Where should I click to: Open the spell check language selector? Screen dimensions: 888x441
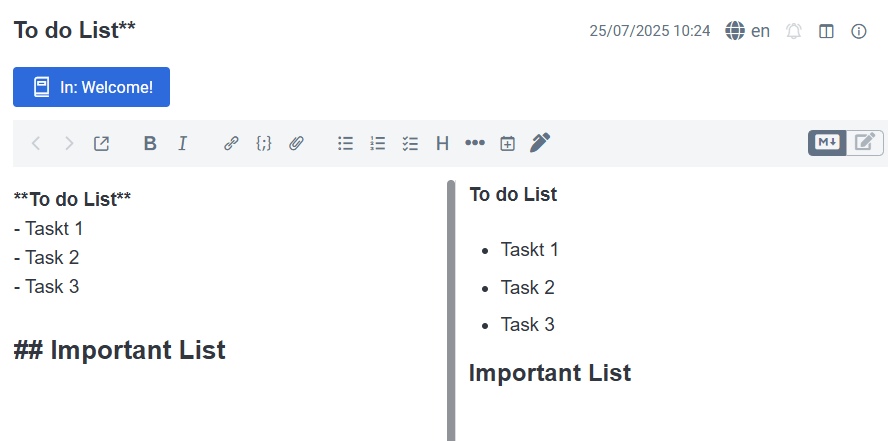pos(748,31)
